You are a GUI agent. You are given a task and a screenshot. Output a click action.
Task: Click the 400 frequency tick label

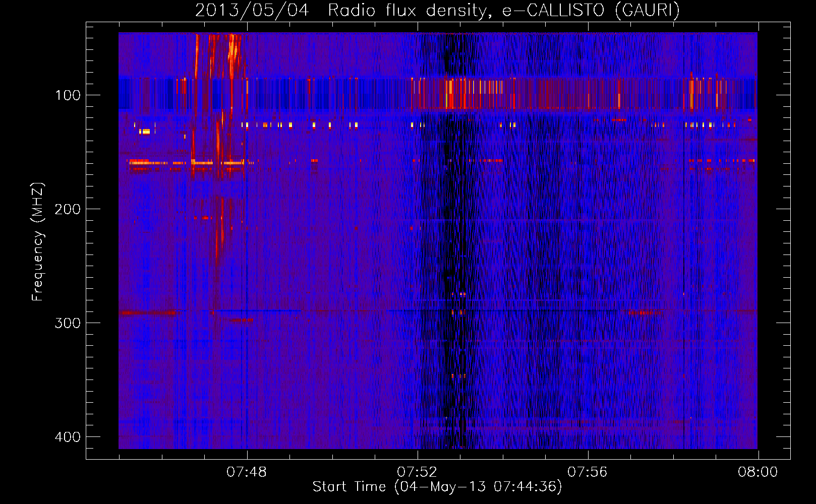coord(68,437)
